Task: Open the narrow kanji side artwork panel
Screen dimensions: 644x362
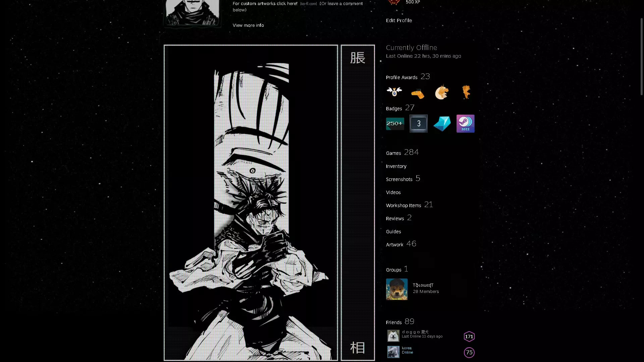Action: 358,203
